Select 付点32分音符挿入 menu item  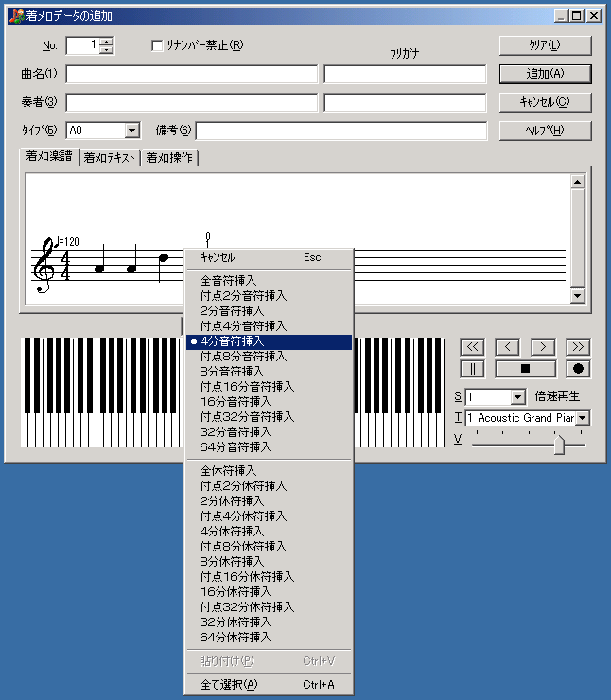pyautogui.click(x=269, y=417)
